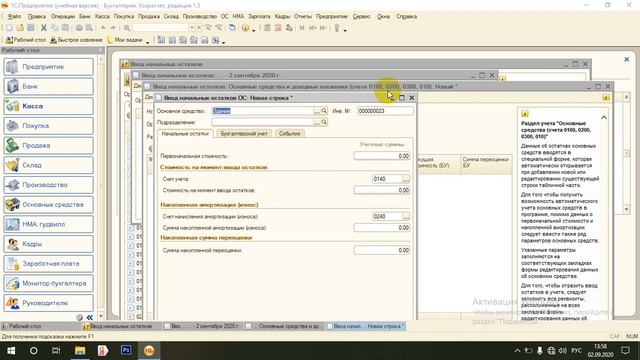This screenshot has height=360, width=640.
Task: Open the Основные средства sidebar section
Action: pyautogui.click(x=49, y=204)
